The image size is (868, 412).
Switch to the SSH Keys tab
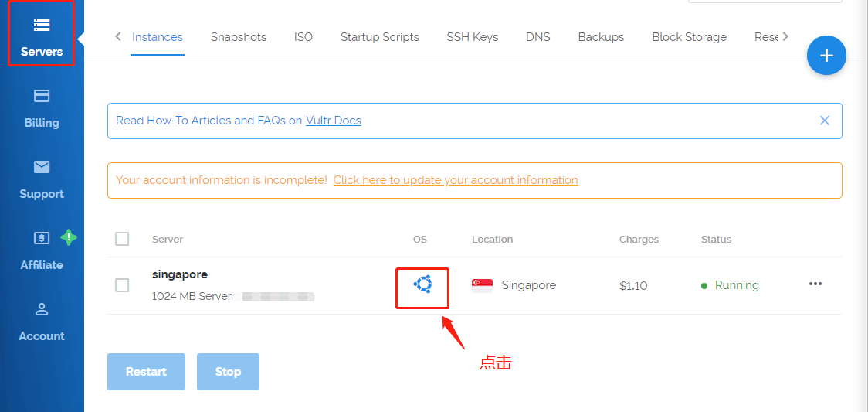pyautogui.click(x=472, y=37)
